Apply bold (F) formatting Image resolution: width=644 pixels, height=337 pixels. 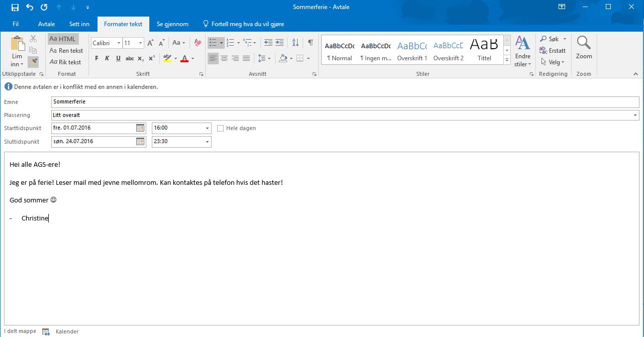coord(96,58)
